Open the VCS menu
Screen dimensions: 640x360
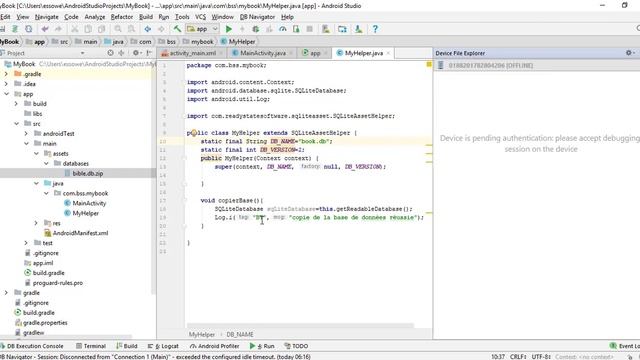coord(200,17)
